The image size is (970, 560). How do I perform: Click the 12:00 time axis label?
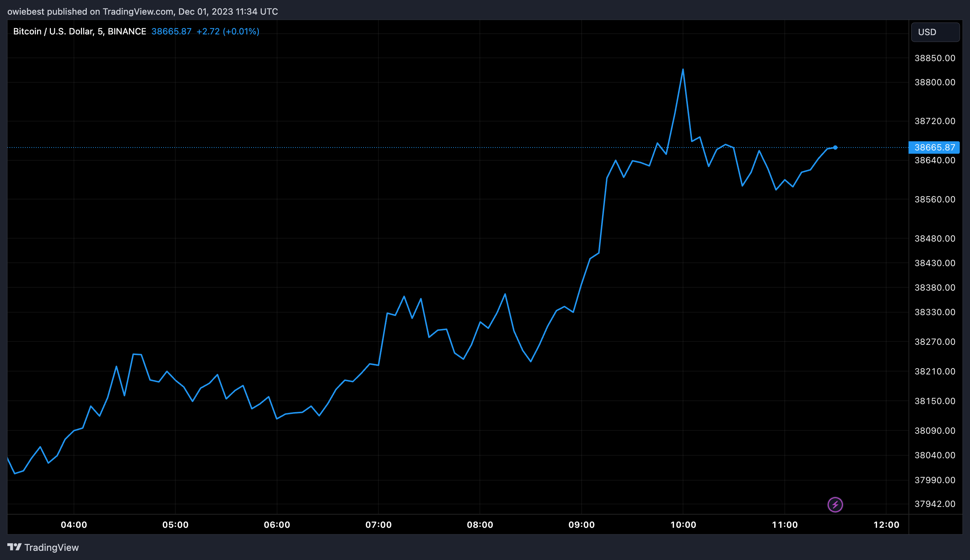point(886,524)
